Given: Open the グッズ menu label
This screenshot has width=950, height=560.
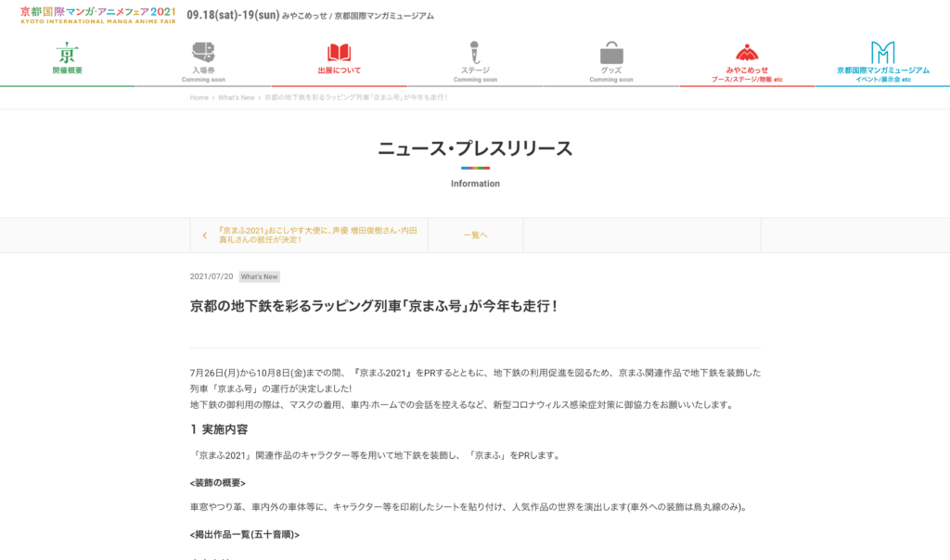Looking at the screenshot, I should click(x=611, y=70).
